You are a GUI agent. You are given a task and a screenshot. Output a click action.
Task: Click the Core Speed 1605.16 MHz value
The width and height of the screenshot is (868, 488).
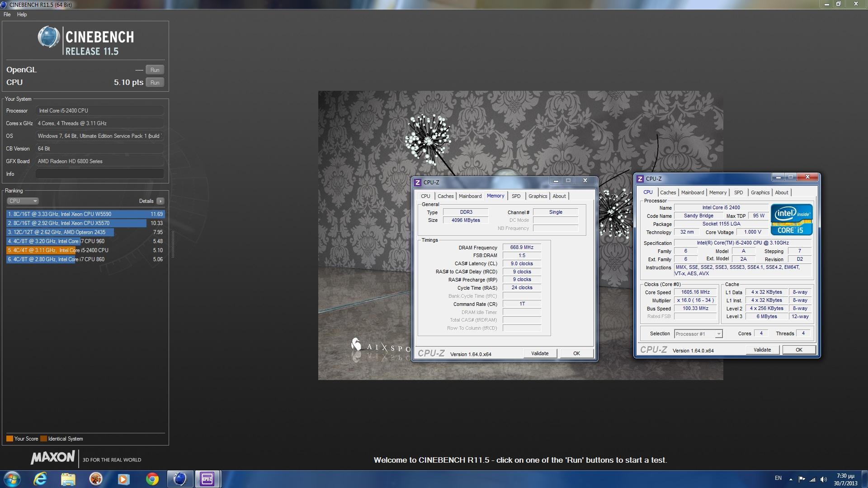[x=695, y=292]
